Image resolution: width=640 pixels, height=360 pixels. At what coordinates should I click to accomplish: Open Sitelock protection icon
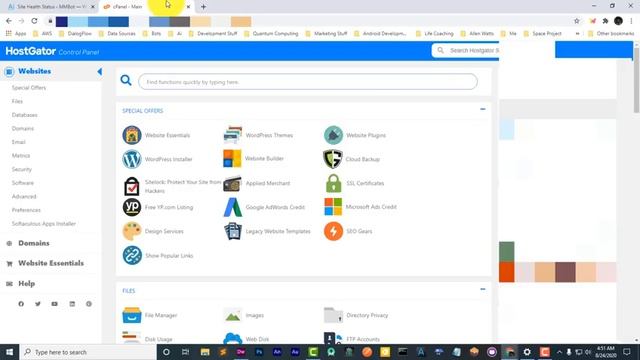[132, 186]
